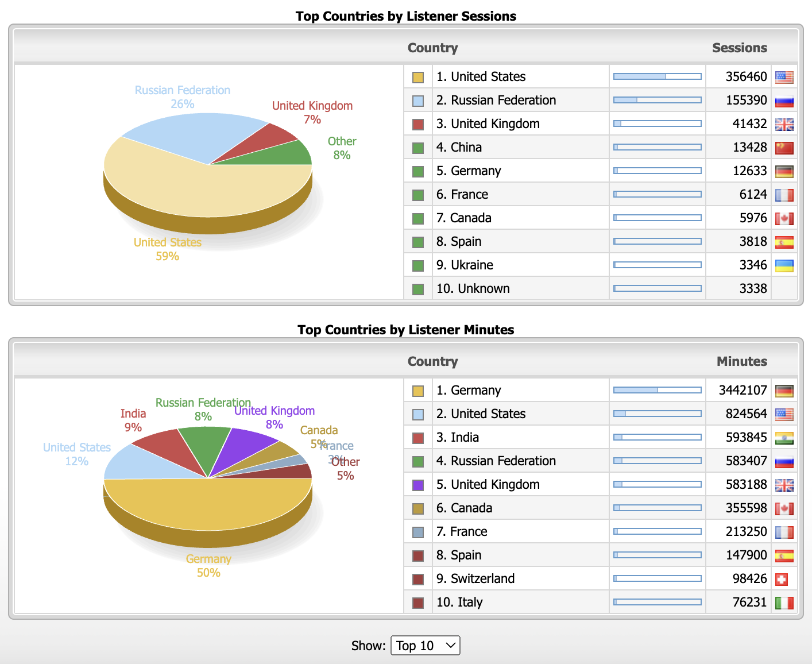Viewport: 812px width, 664px height.
Task: Click United Kingdom red swatch in Sessions table
Action: pos(418,124)
